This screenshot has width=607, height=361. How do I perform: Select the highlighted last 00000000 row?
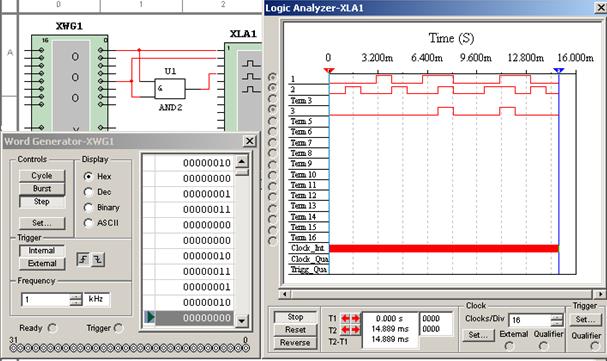tap(189, 318)
